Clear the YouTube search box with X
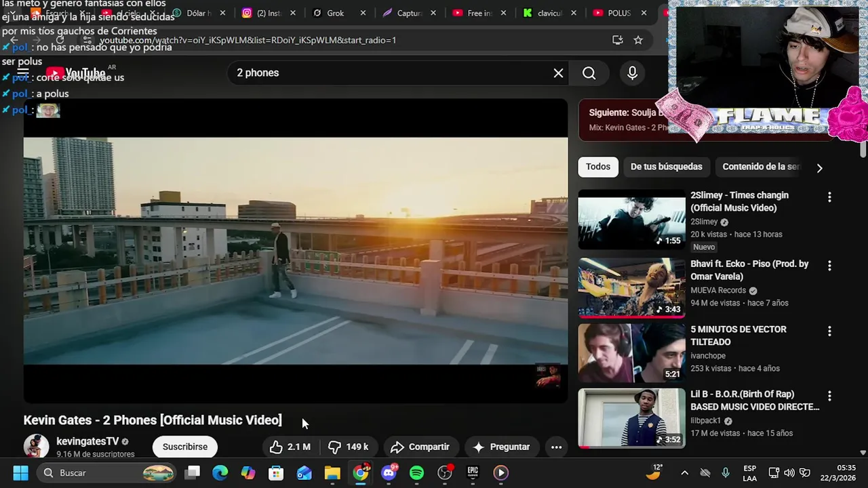Screen dimensions: 868x488 click(558, 73)
